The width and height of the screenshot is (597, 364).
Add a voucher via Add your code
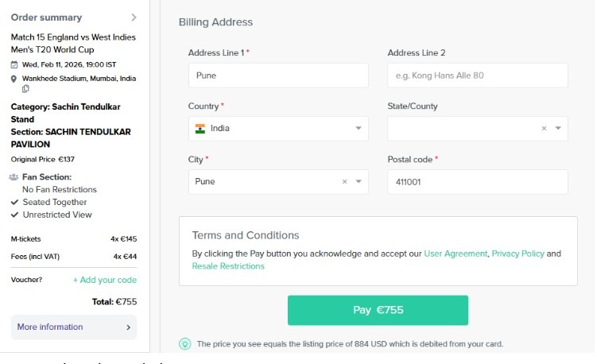[x=105, y=280]
